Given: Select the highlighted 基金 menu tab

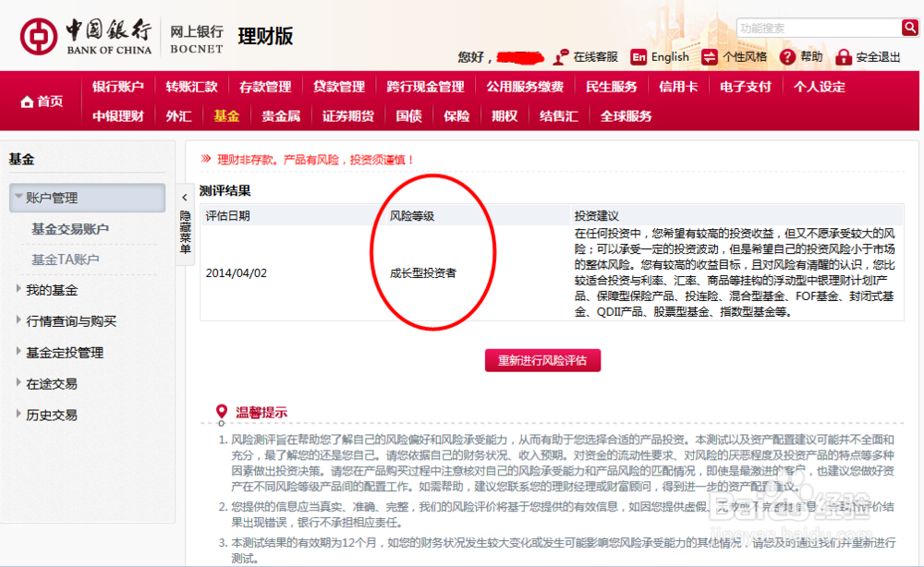Looking at the screenshot, I should pos(226,116).
